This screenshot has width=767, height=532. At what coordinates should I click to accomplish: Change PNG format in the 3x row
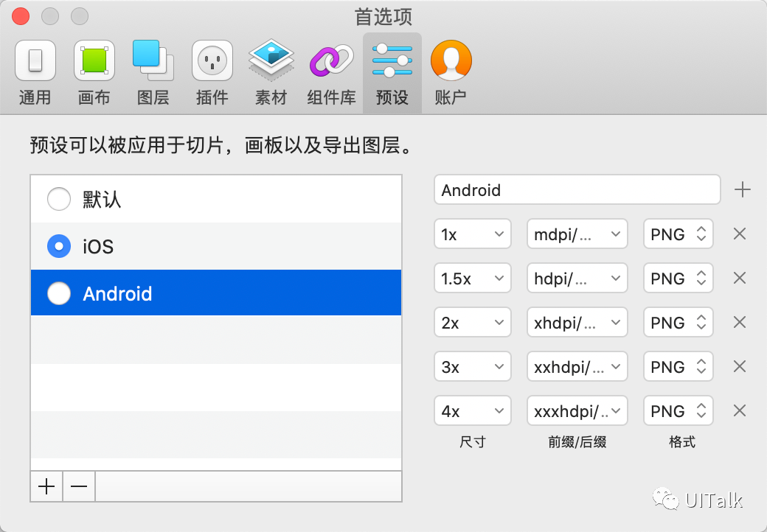[x=678, y=366]
